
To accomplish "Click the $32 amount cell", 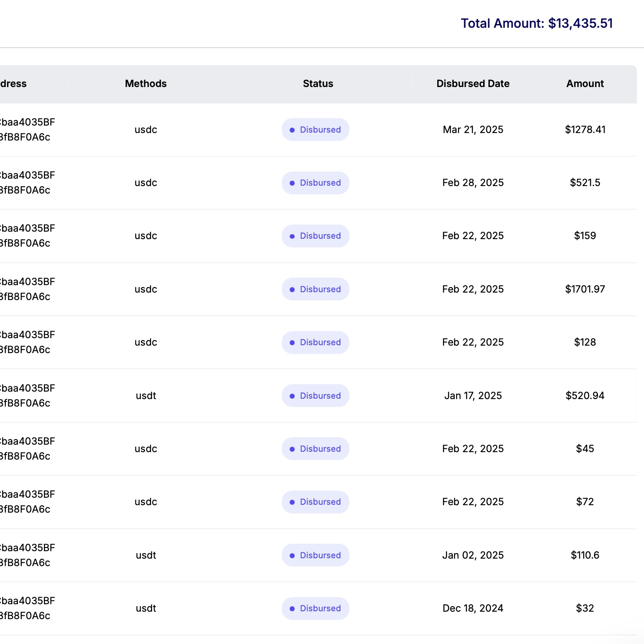I will tap(585, 608).
